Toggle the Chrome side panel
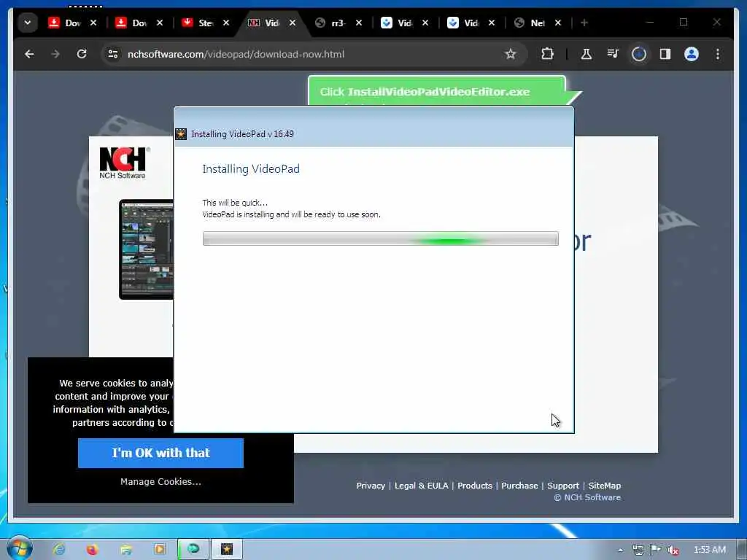Screen dimensions: 747x560 (x=665, y=54)
